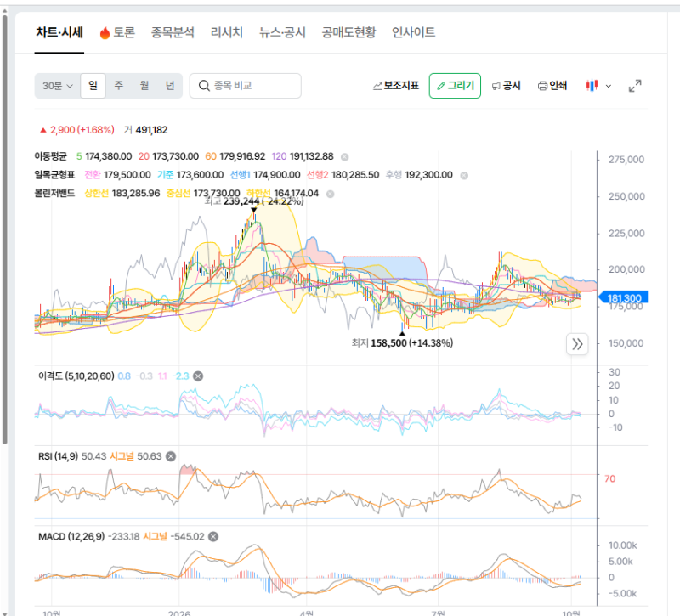Open the 토론 discussion tab

pyautogui.click(x=117, y=32)
